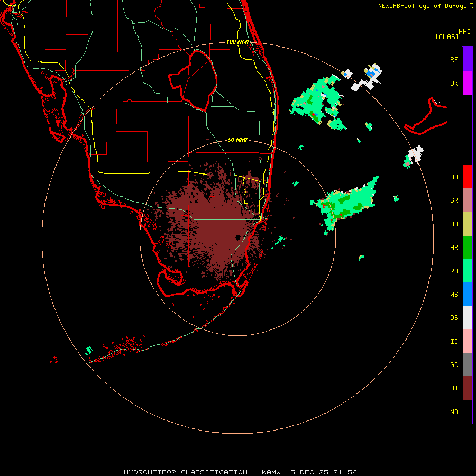Select the "WS" legend label
The width and height of the screenshot is (476, 476).
(x=454, y=295)
